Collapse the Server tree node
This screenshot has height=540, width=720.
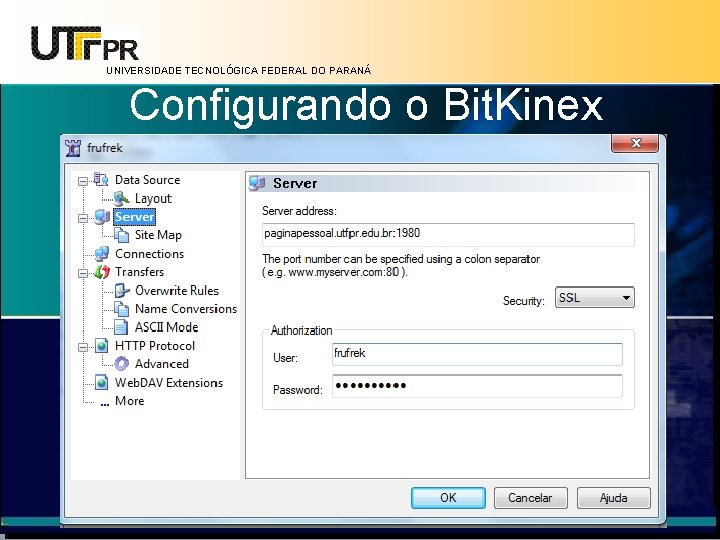point(83,218)
